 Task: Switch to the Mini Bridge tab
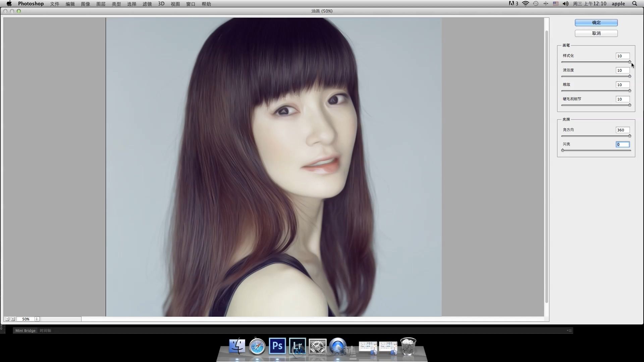(25, 330)
